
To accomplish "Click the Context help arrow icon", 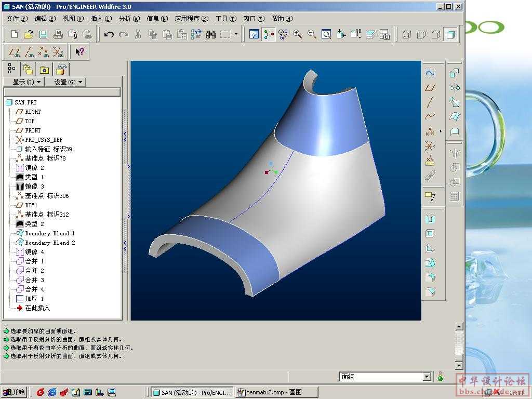I will [79, 52].
